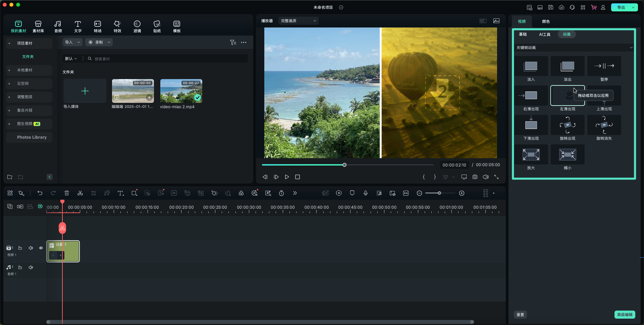The image size is (644, 325).
Task: Enter fullscreen preview with expand icon
Action: tap(496, 177)
